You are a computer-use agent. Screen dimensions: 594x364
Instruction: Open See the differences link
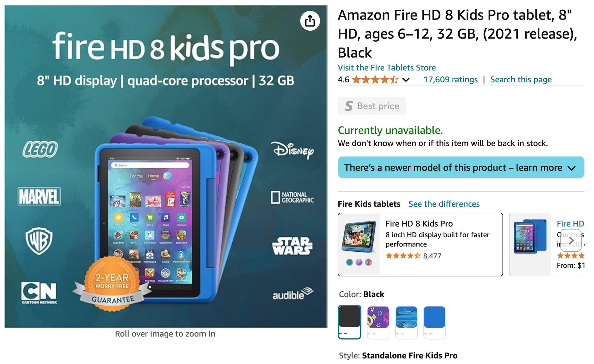(444, 204)
